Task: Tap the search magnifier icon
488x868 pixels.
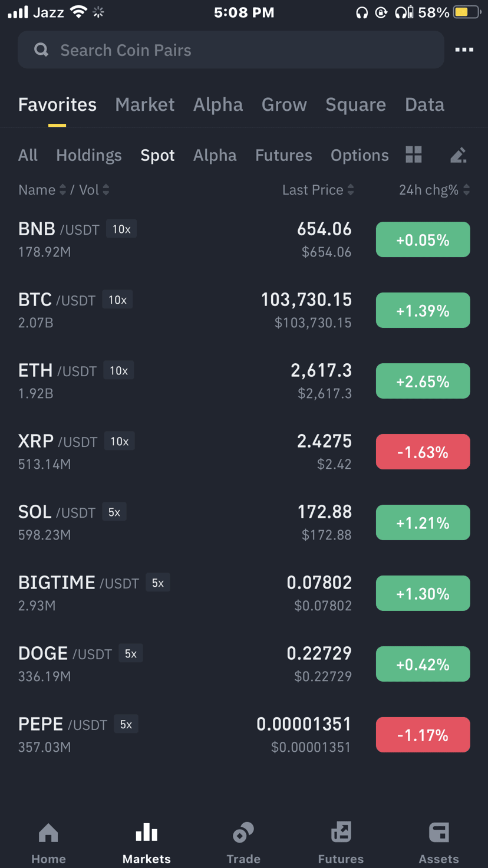Action: pos(41,50)
